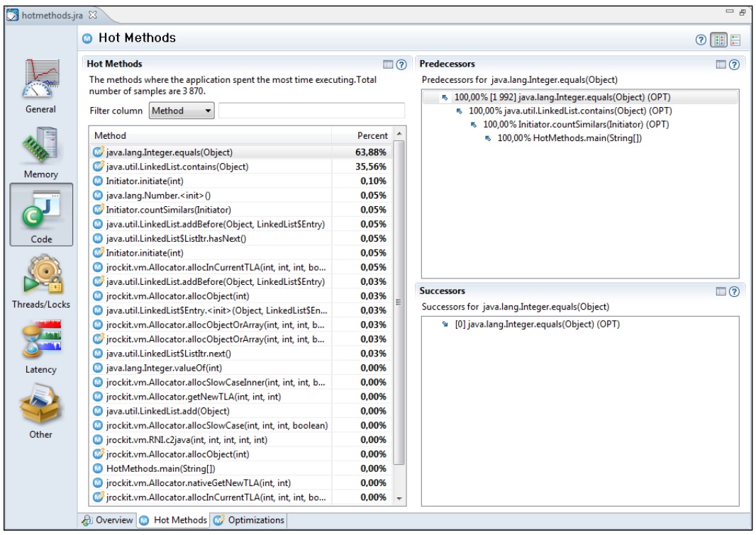The height and width of the screenshot is (535, 756).
Task: Open Hot Methods table settings icon
Action: [388, 64]
